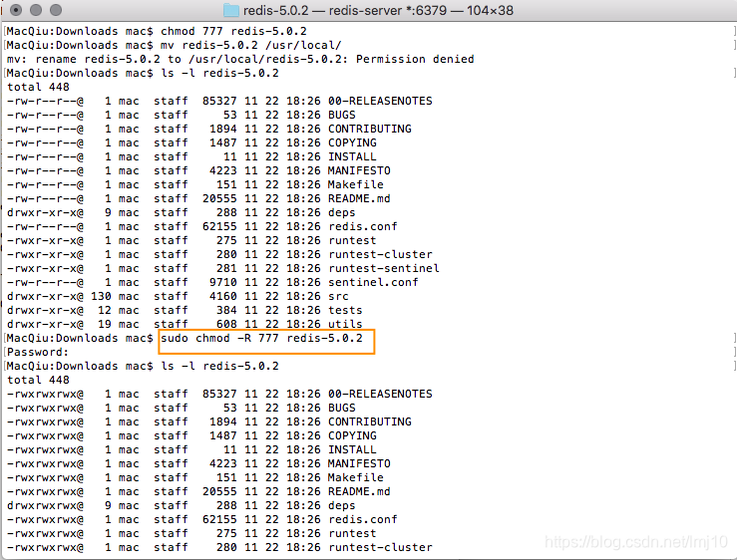Click the 'Permission denied' error text
Screen dimensions: 737x560
click(415, 59)
